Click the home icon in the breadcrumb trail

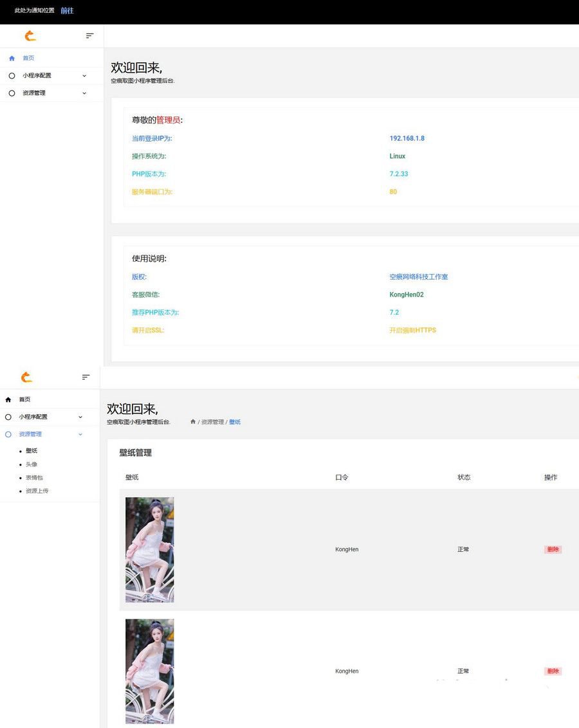click(193, 421)
